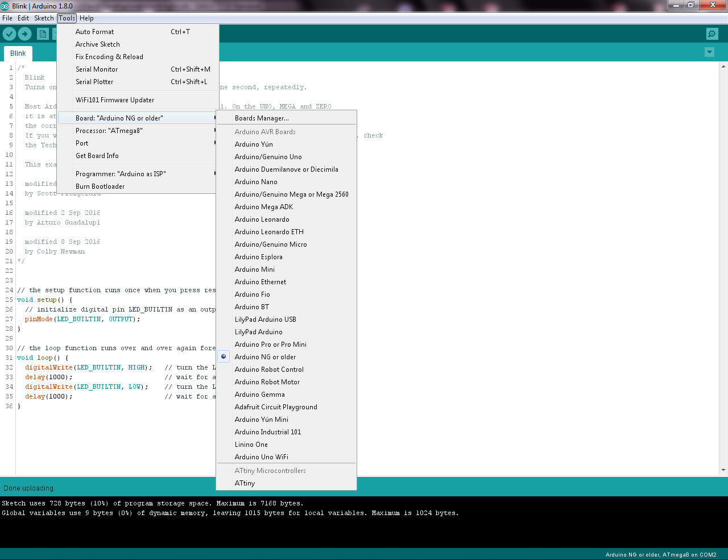Open the Sketch menu
The image size is (728, 560).
[x=44, y=18]
